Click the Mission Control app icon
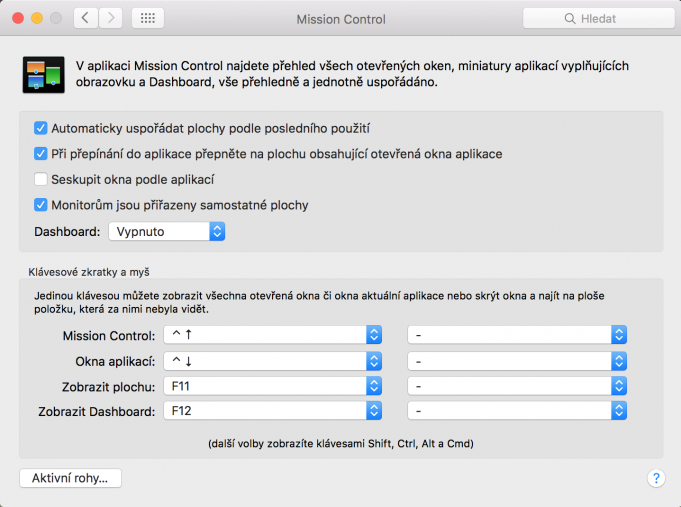This screenshot has width=681, height=507. (43, 75)
